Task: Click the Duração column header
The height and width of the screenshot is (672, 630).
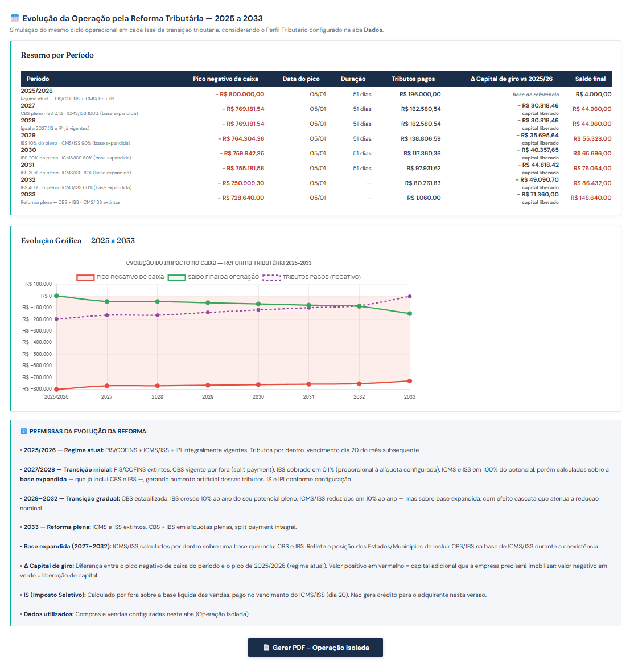Action: 353,79
